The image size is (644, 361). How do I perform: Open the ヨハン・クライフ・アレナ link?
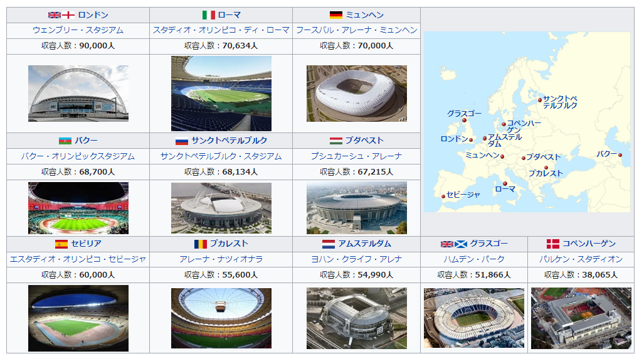pyautogui.click(x=357, y=259)
